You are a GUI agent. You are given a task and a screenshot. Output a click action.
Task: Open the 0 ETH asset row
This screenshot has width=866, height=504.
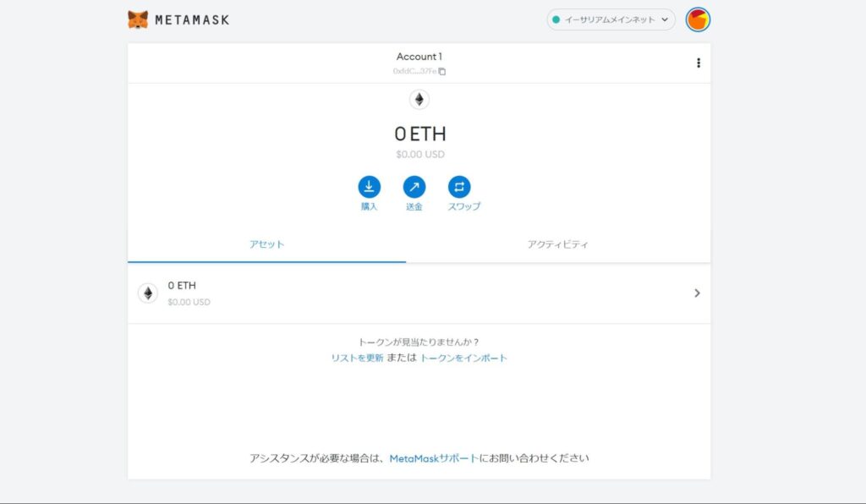coord(419,293)
